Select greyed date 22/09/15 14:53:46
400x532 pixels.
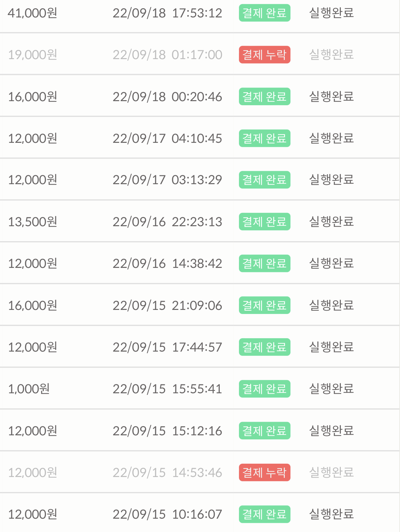tap(168, 473)
